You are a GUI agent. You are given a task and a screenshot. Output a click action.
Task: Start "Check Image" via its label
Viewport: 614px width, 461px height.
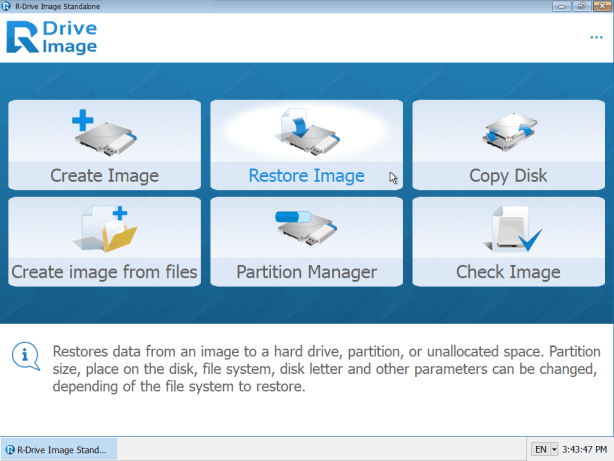(x=508, y=272)
